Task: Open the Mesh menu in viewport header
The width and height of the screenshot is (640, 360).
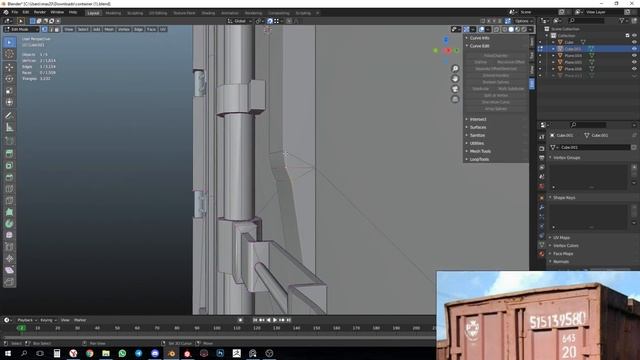Action: 109,29
